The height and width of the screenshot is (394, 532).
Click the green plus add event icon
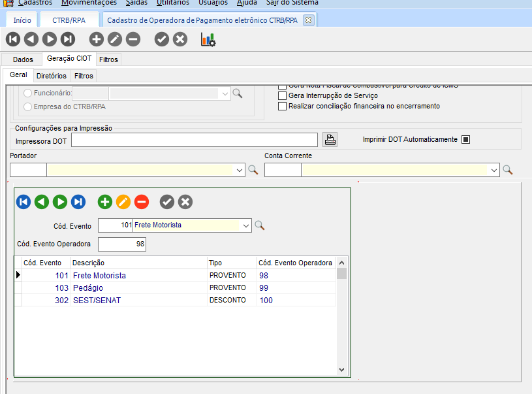pos(105,202)
